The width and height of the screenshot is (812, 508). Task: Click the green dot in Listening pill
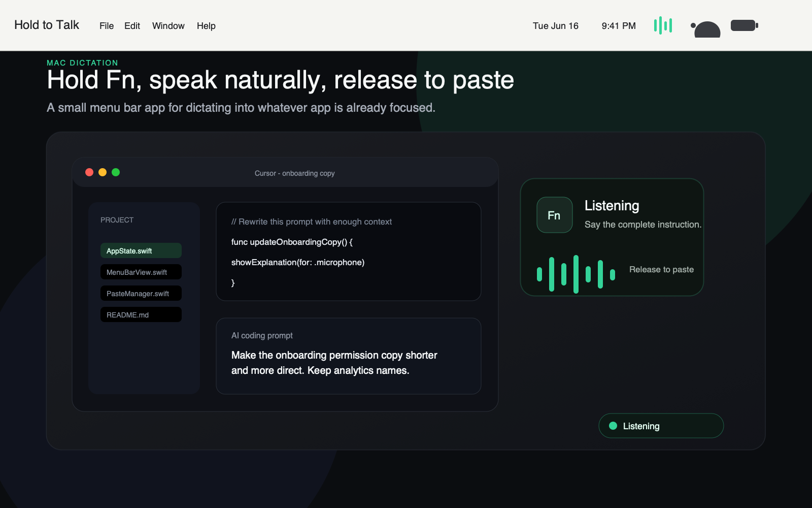coord(613,426)
